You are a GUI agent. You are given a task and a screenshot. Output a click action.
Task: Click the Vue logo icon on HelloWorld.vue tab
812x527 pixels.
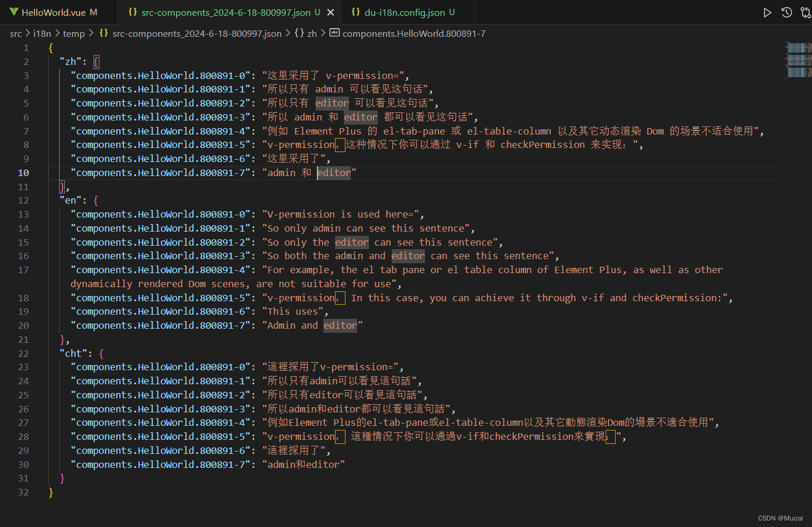(x=14, y=12)
